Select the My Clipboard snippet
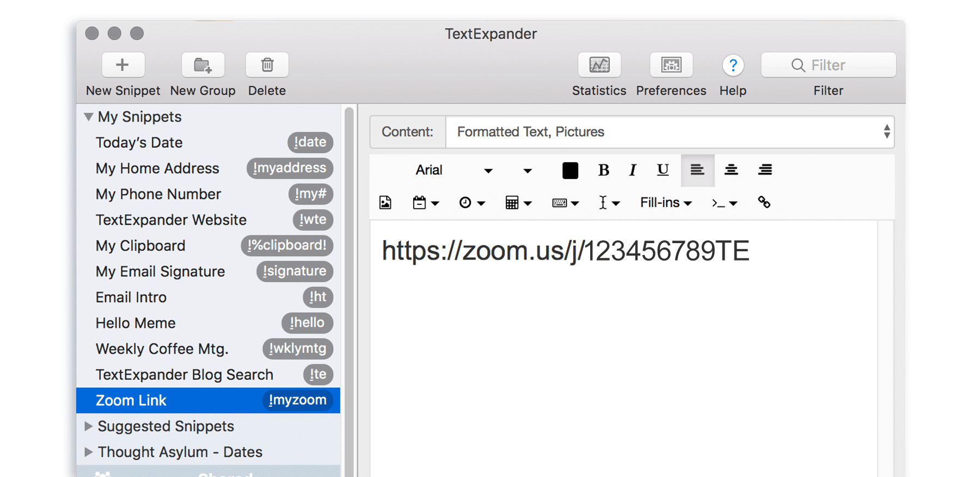 point(208,246)
